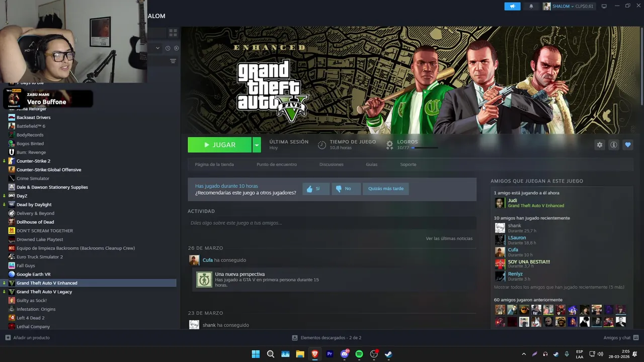Expand the library collection chevron dropdown

[157, 48]
